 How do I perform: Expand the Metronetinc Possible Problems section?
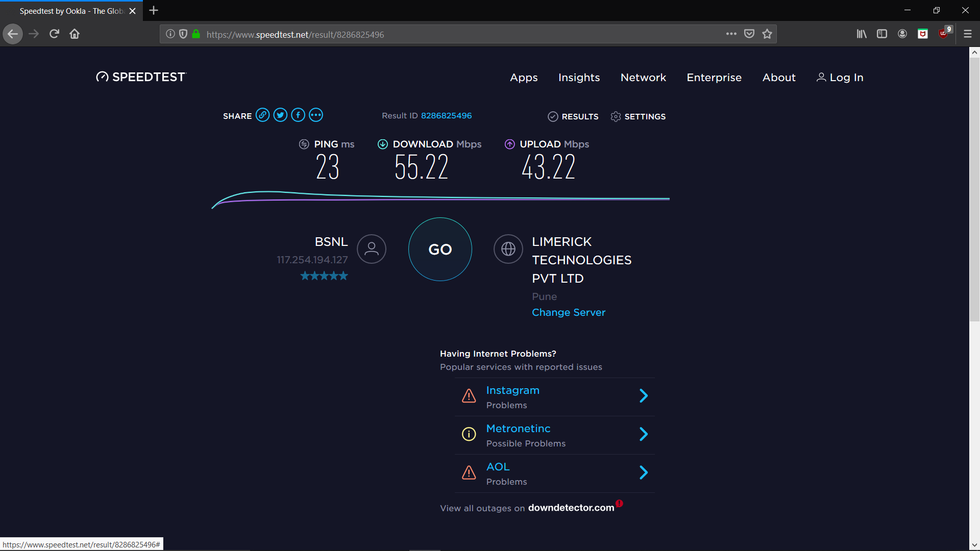pos(643,434)
